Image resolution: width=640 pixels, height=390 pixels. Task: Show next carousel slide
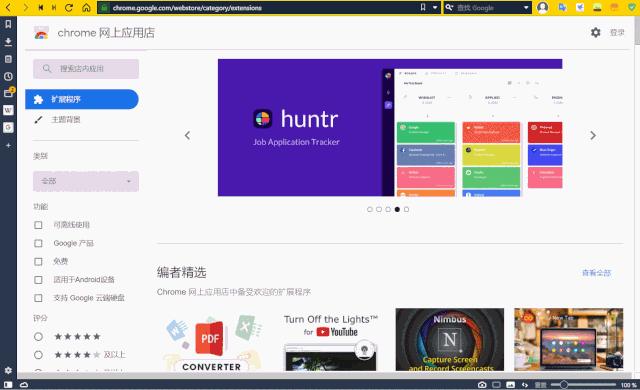pyautogui.click(x=593, y=135)
